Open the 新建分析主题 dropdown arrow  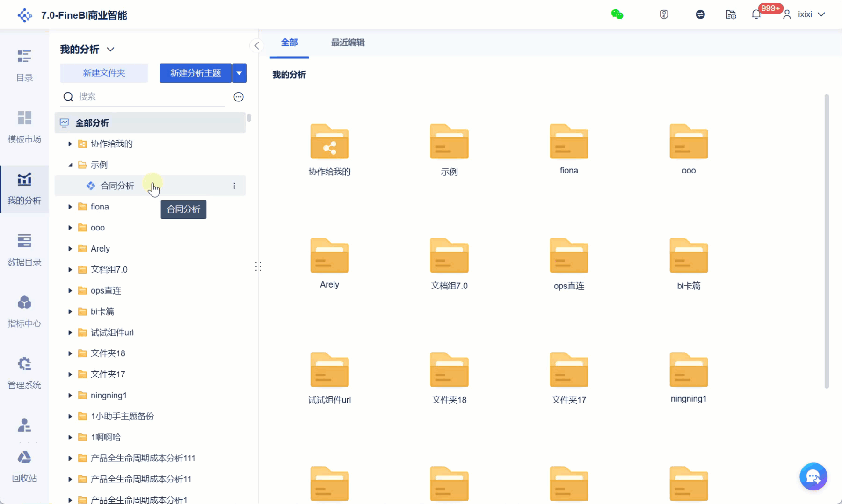pos(239,73)
